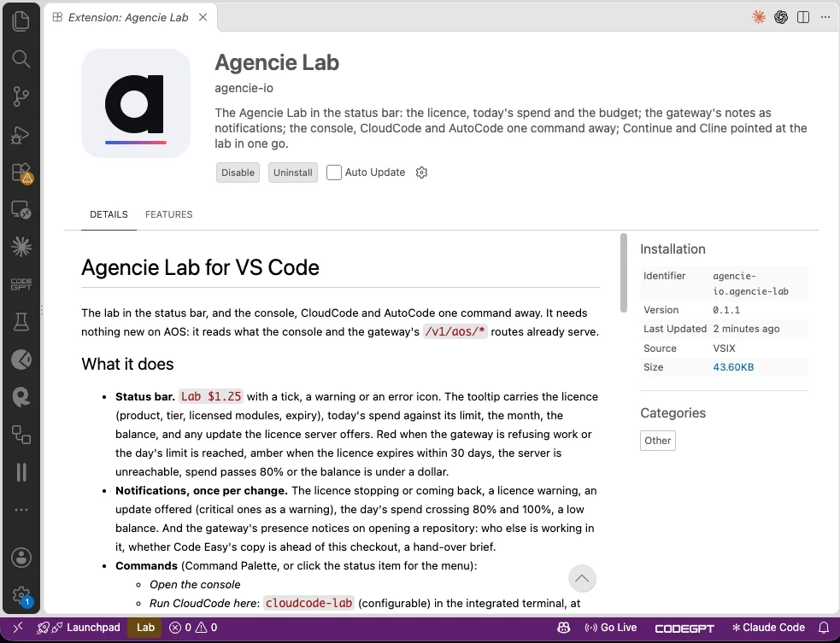
Task: Switch to the FEATURES tab
Action: 168,214
